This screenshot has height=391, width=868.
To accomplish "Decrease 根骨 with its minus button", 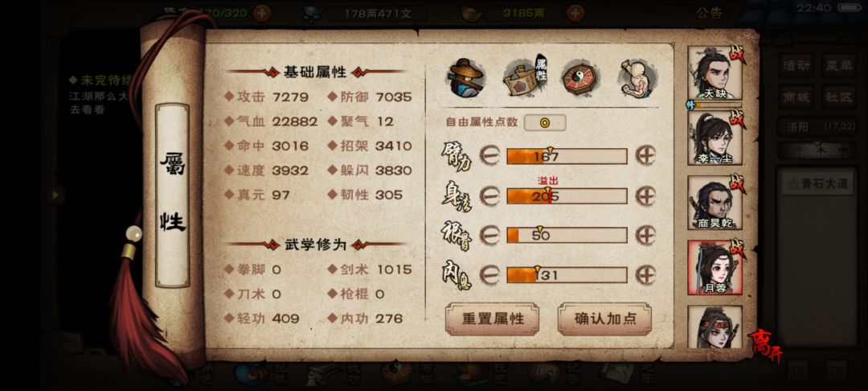I will 489,235.
